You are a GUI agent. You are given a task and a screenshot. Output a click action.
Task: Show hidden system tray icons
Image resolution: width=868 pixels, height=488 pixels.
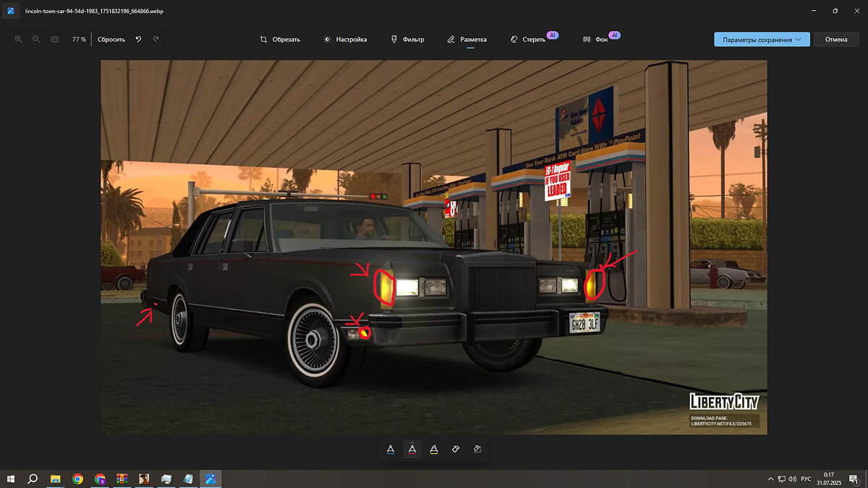(770, 479)
